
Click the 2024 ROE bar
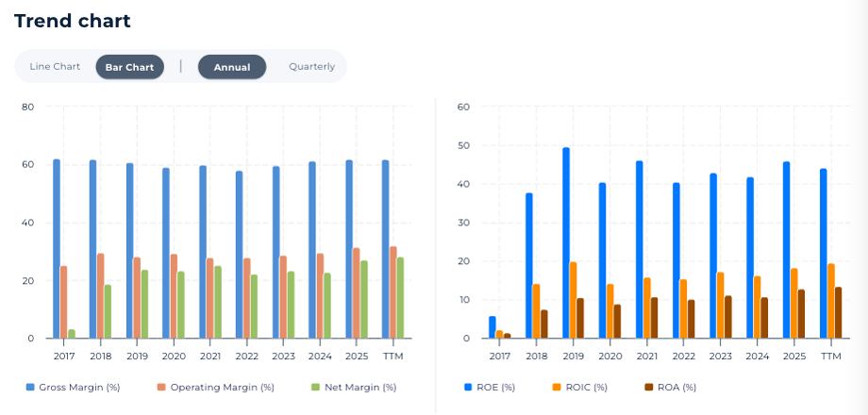(749, 257)
